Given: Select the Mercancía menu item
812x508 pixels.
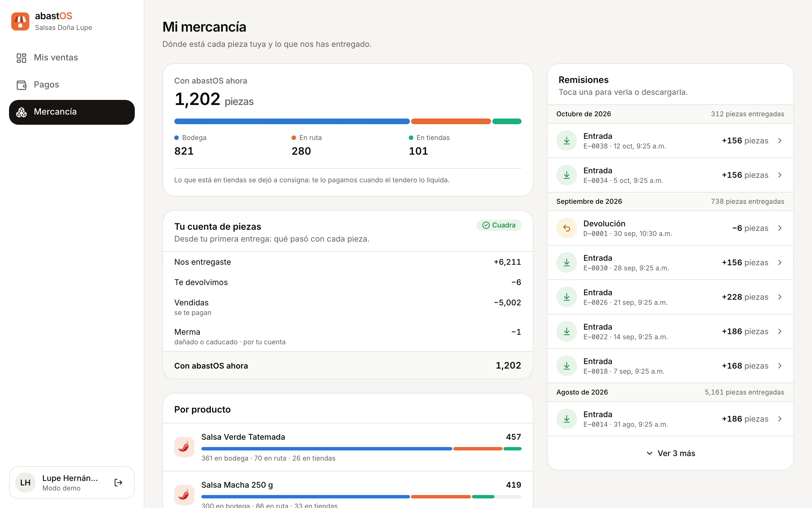Looking at the screenshot, I should tap(72, 112).
